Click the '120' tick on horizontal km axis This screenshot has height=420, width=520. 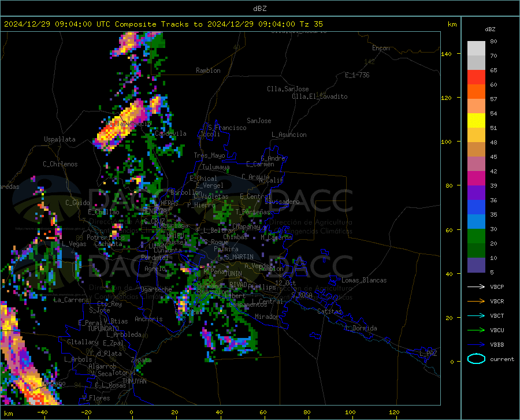[x=394, y=412]
